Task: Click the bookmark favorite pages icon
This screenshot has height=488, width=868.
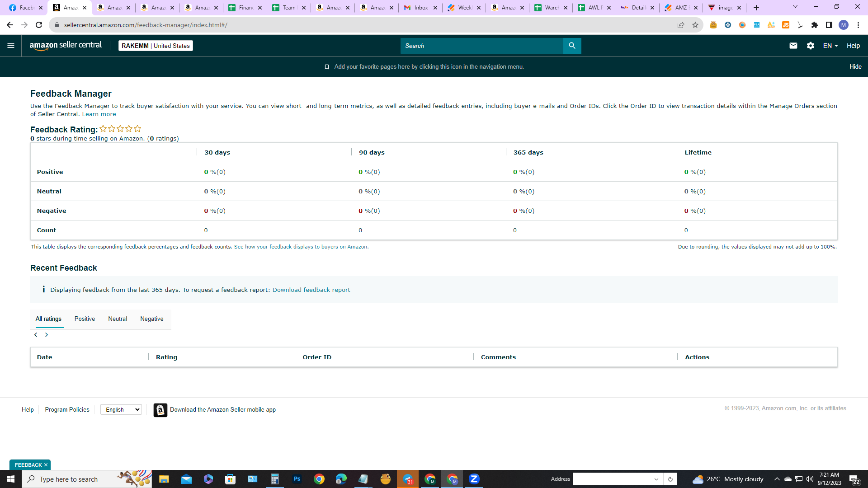Action: pos(327,67)
